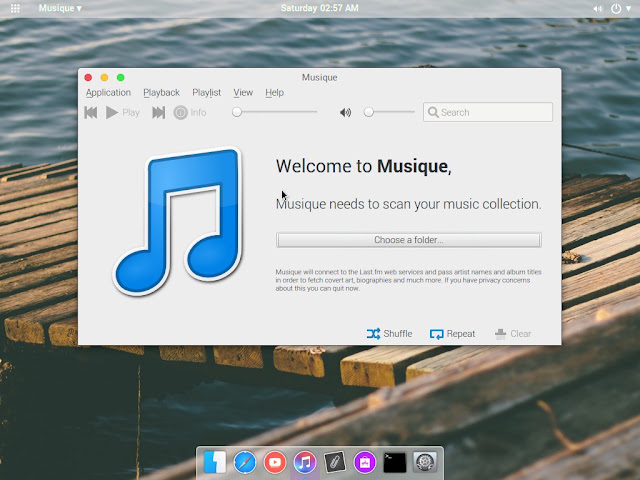This screenshot has height=480, width=640.
Task: Launch the compass web browser from dock
Action: coord(245,462)
